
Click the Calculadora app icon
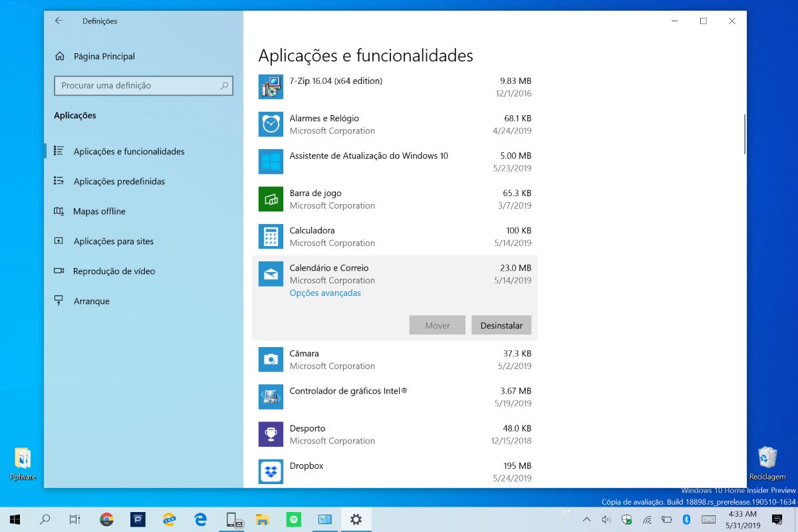271,236
